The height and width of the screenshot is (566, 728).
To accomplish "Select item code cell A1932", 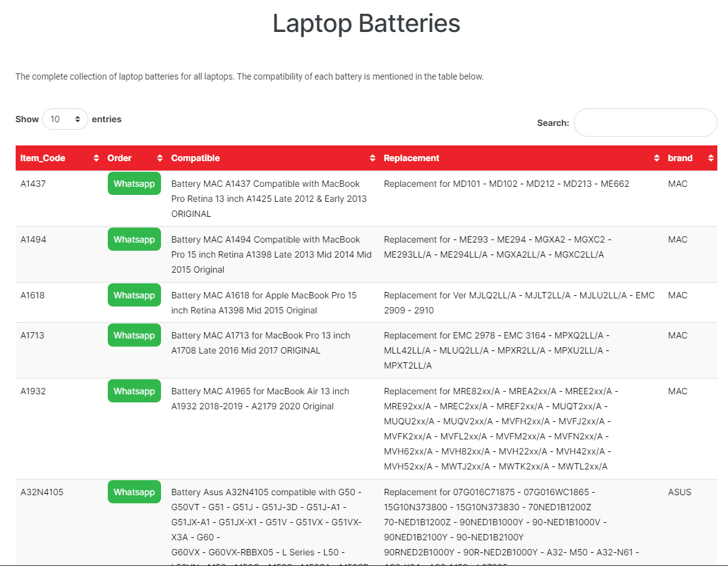I will (x=33, y=391).
